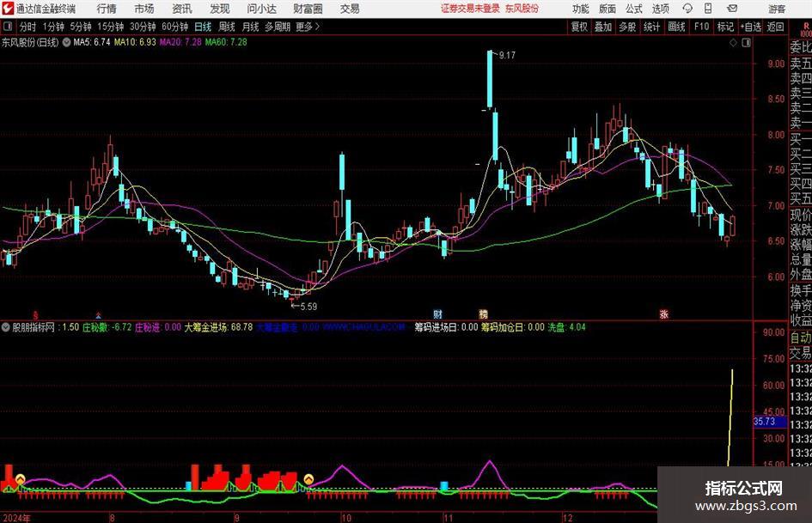Switch to the 60分钟 chart period
The height and width of the screenshot is (523, 812).
click(174, 27)
